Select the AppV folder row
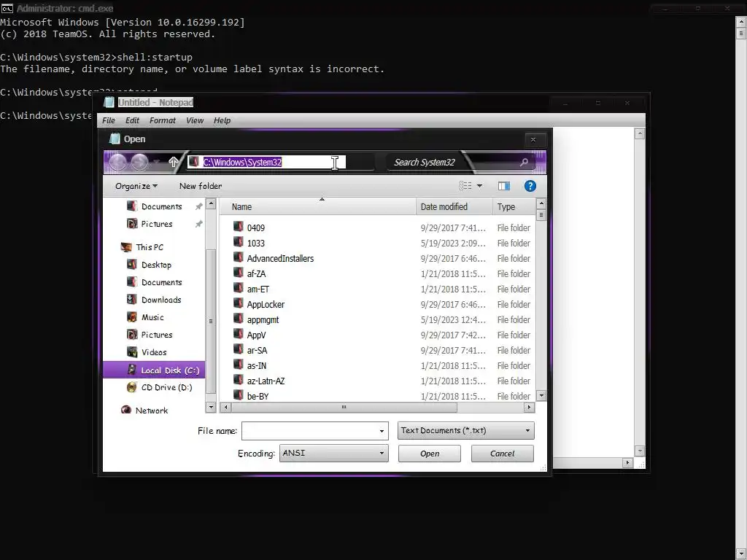The height and width of the screenshot is (560, 747). click(381, 335)
